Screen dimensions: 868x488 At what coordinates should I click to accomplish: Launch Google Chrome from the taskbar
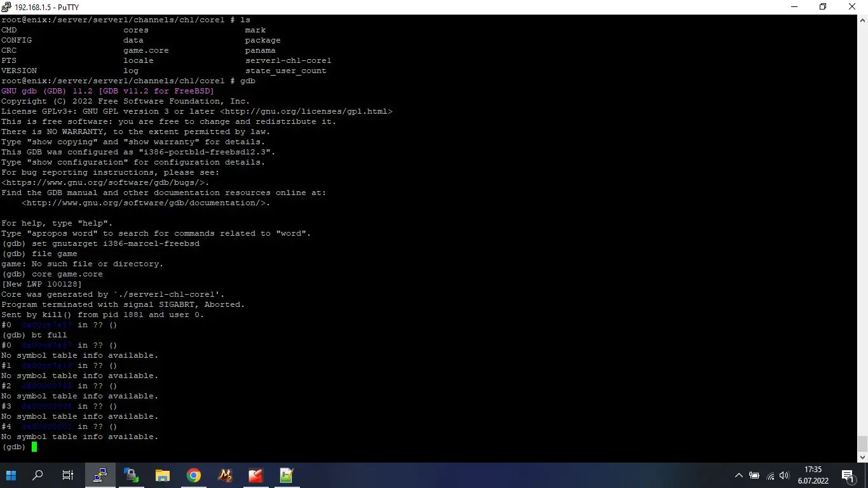tap(194, 475)
